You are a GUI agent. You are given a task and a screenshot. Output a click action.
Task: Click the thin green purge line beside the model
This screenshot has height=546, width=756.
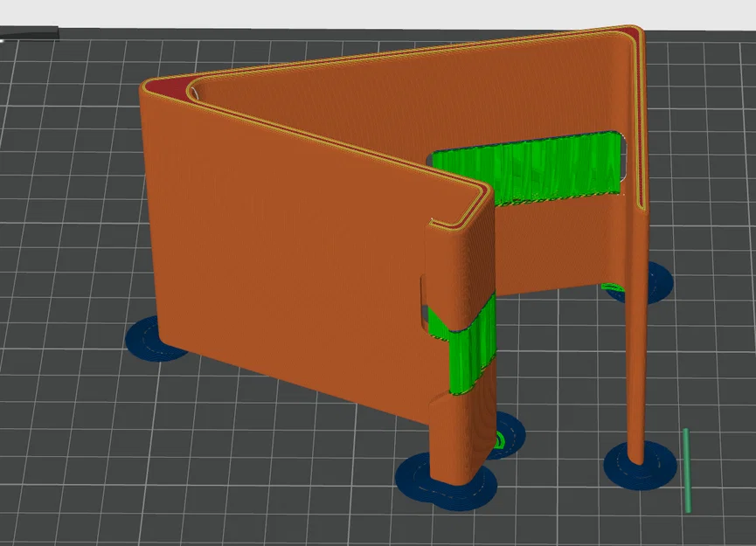pyautogui.click(x=687, y=470)
